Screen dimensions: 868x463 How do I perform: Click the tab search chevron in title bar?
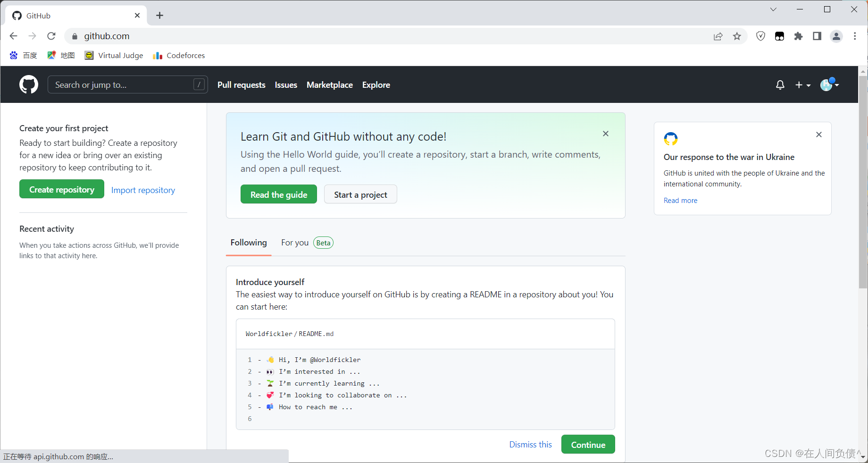pos(773,9)
